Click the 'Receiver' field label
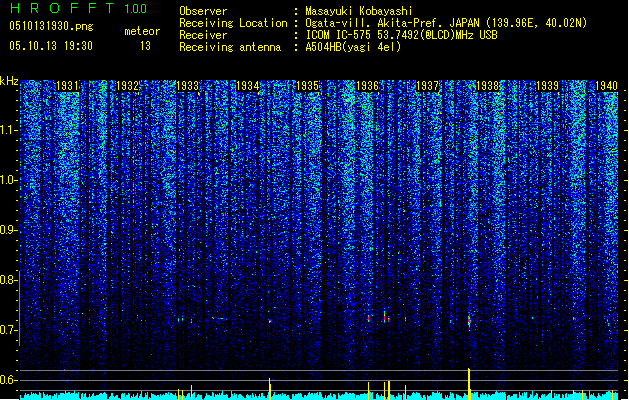629x400 pixels. tap(203, 35)
